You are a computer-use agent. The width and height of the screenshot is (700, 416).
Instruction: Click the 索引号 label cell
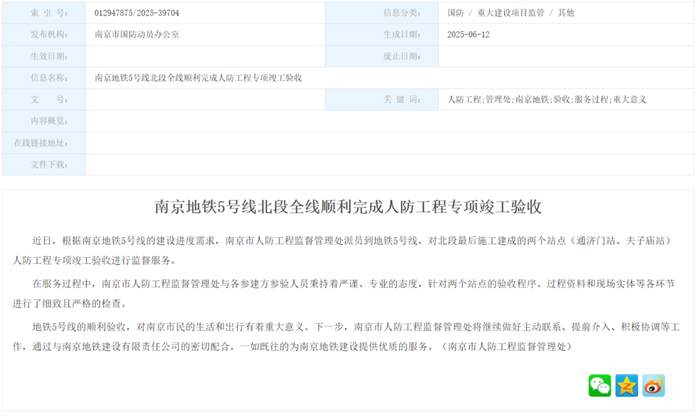(44, 13)
